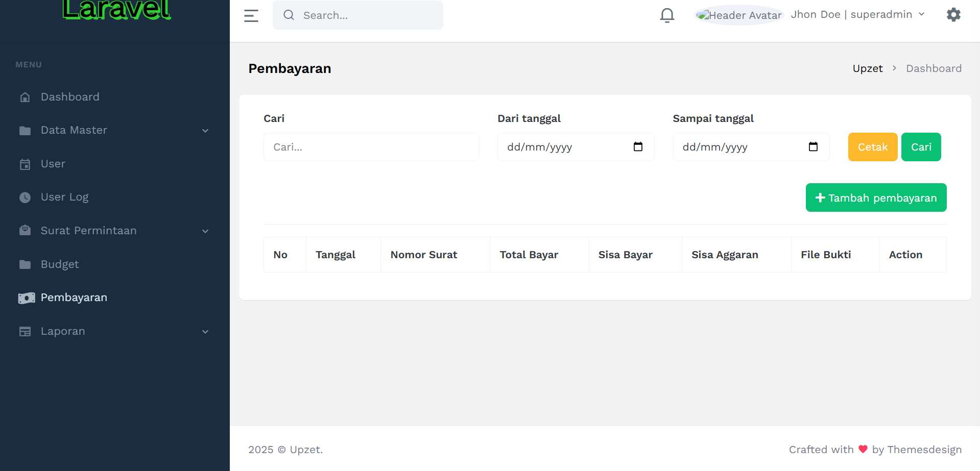
Task: Open notifications bell icon
Action: [667, 15]
